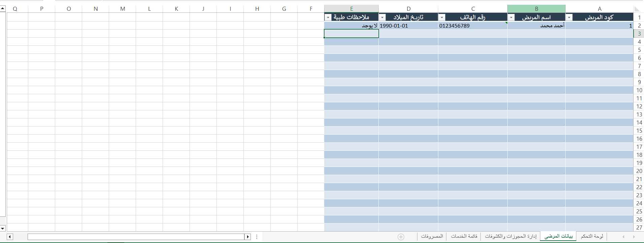The image size is (644, 243).
Task: Expand the ملاحظات طبية filter arrow
Action: click(x=328, y=18)
